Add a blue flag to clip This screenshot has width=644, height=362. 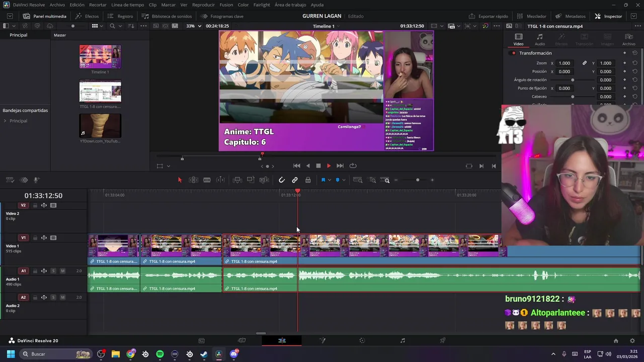point(323,180)
